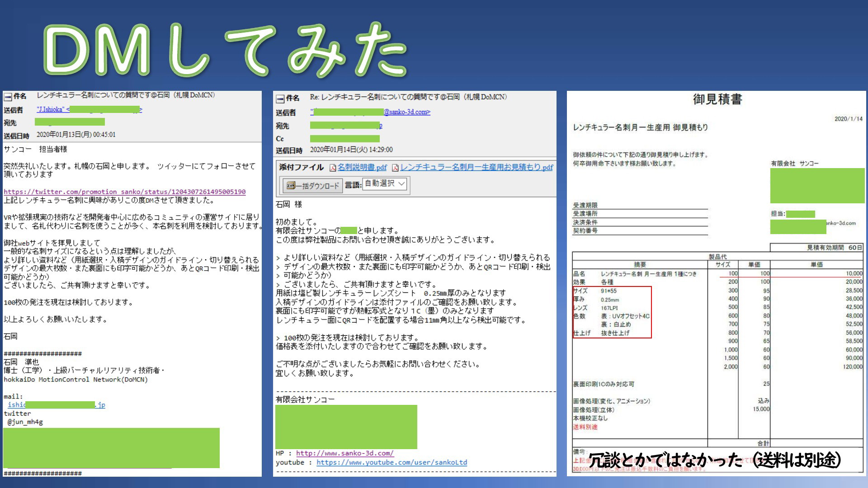This screenshot has width=868, height=488.
Task: Click the "石岡 様" greeting line
Action: (x=289, y=204)
